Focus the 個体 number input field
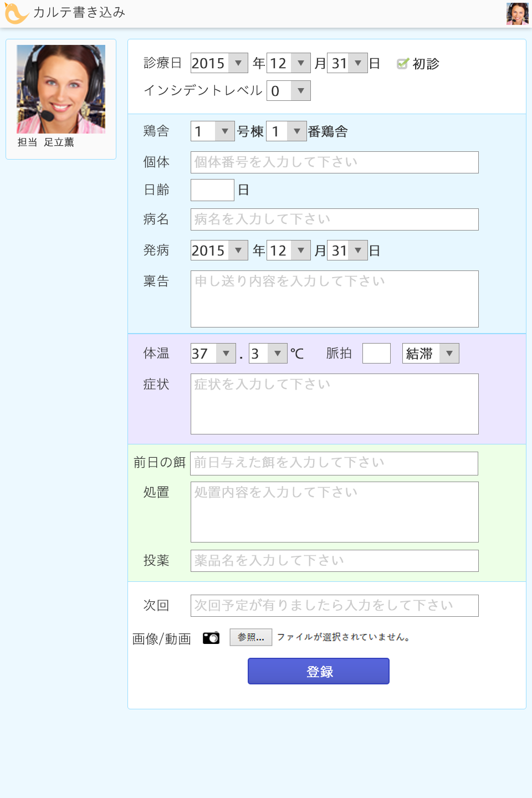 click(334, 162)
